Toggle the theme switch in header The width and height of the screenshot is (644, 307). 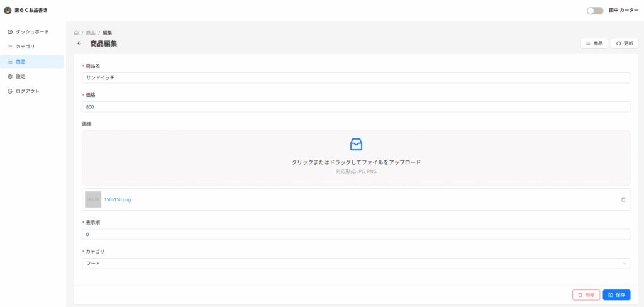(x=594, y=11)
